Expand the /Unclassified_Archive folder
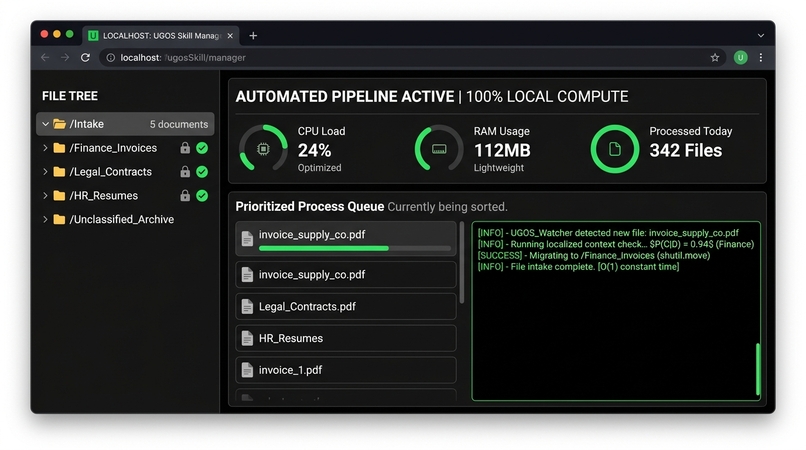Image resolution: width=806 pixels, height=450 pixels. click(x=45, y=220)
